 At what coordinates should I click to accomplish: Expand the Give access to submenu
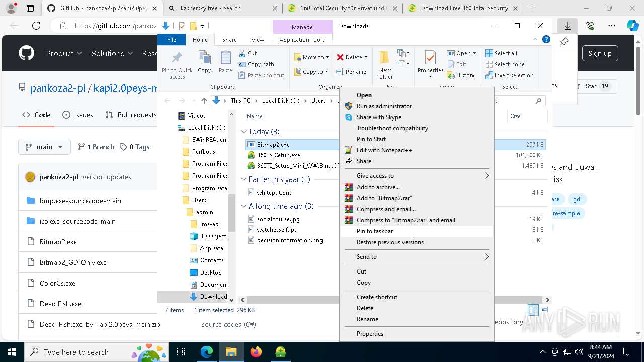(416, 176)
